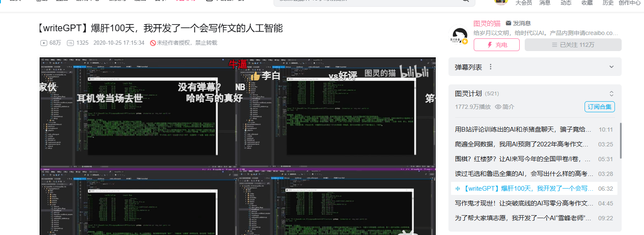Screen dimensions: 644x235
Task: Expand the 弹幕列表 panel chevron
Action: pyautogui.click(x=612, y=67)
